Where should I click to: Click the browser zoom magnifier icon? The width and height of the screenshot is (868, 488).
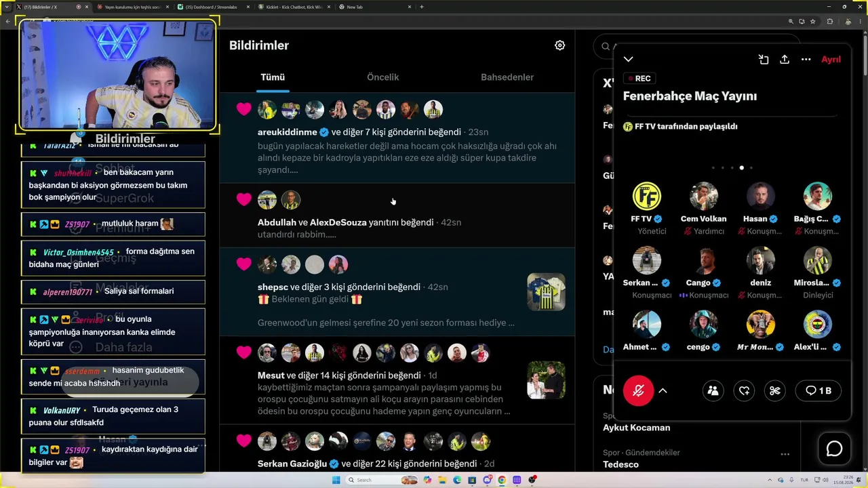pos(791,22)
